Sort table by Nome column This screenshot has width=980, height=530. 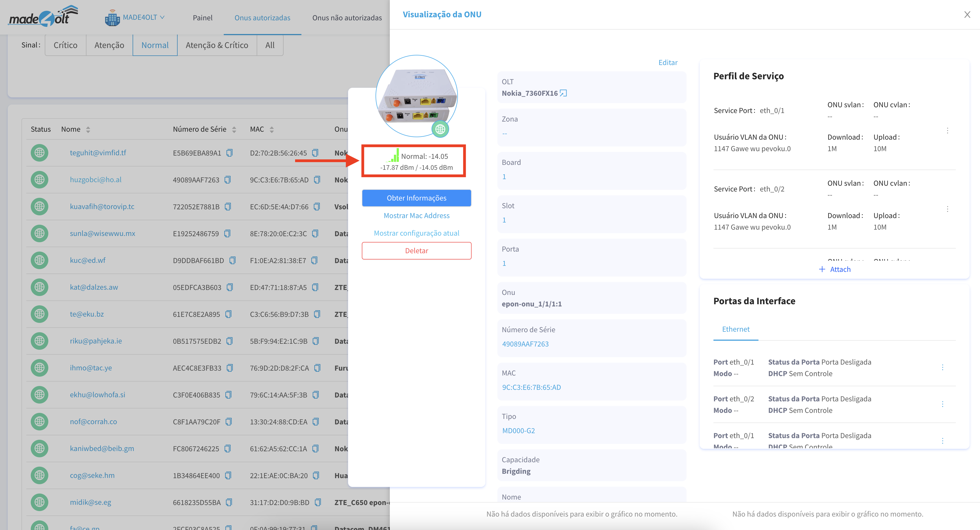pos(88,130)
